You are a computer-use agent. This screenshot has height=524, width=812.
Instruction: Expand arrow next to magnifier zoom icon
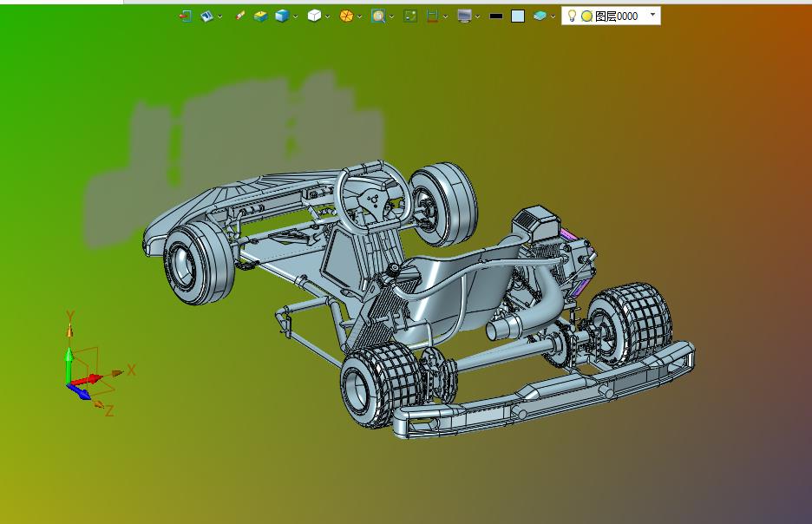(392, 16)
